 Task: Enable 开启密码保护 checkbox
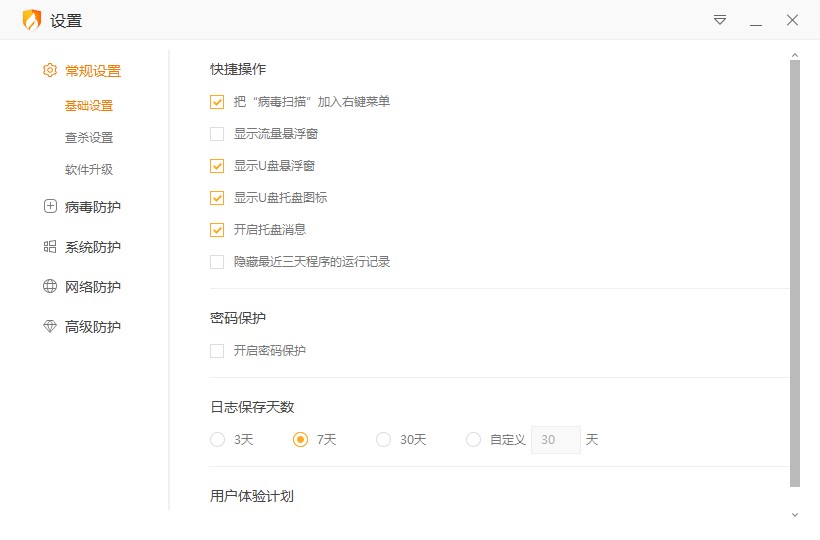click(x=217, y=350)
